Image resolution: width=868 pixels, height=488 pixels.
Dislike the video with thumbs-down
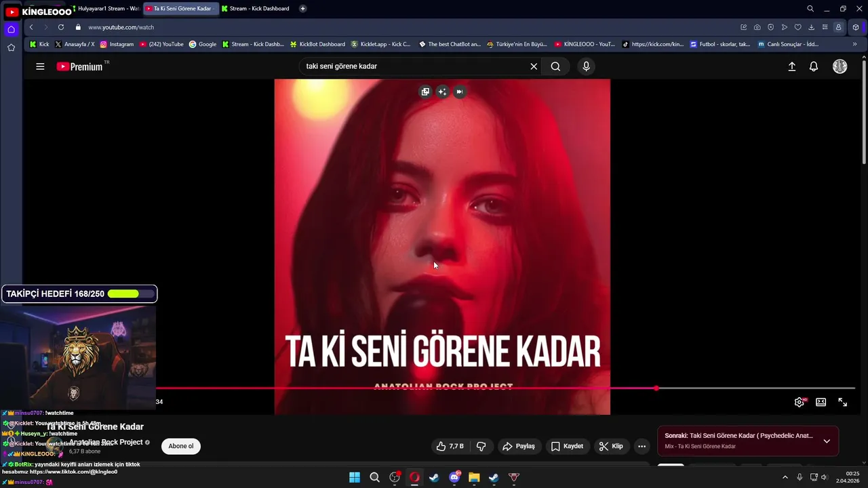tap(481, 446)
